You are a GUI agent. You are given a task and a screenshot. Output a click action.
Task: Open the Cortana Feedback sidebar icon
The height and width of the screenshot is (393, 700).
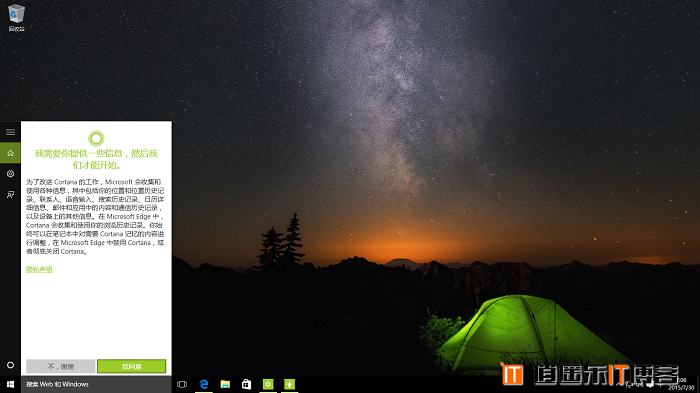coord(10,195)
